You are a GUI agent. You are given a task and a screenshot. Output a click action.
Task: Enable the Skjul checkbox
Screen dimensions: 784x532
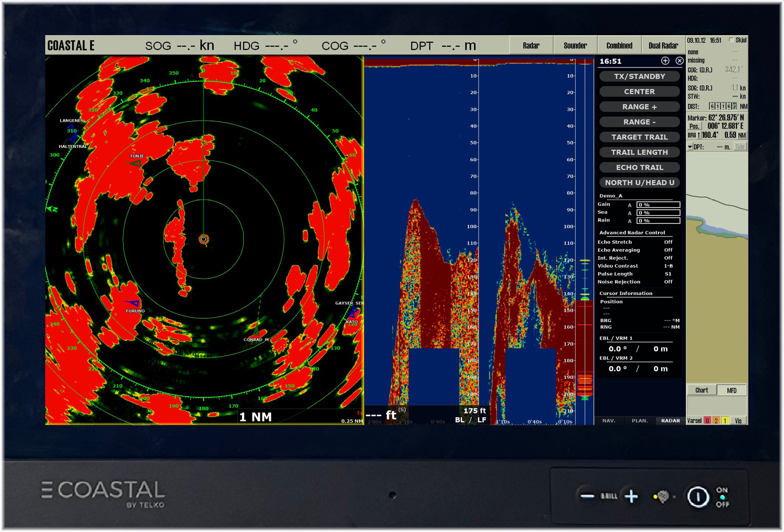tap(730, 40)
